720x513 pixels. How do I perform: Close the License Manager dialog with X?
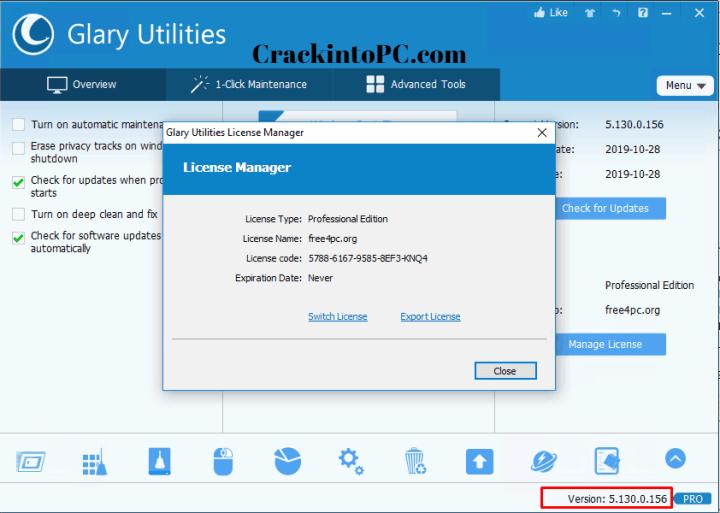pos(542,133)
